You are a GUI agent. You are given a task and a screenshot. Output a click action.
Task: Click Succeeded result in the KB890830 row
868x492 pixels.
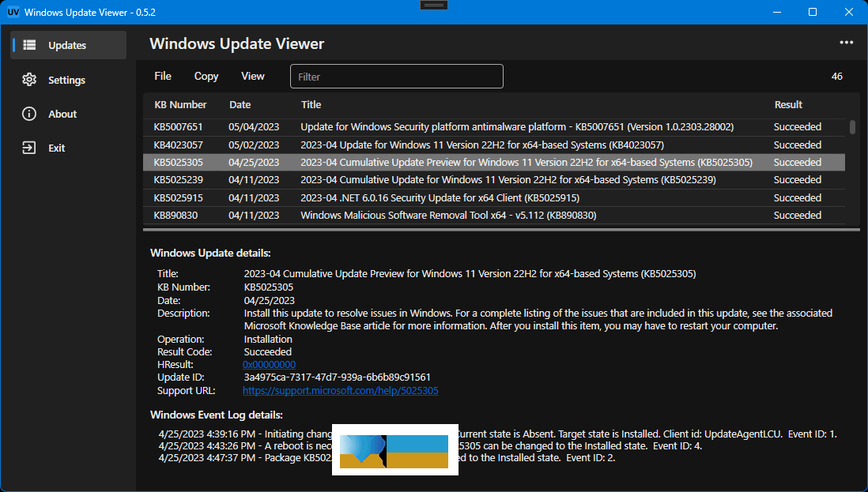797,216
